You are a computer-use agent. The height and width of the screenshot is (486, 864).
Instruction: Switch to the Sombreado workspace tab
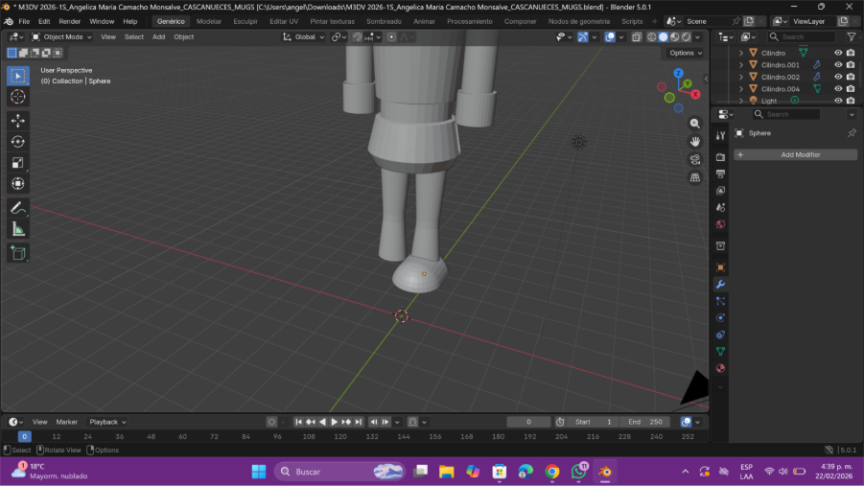coord(383,21)
